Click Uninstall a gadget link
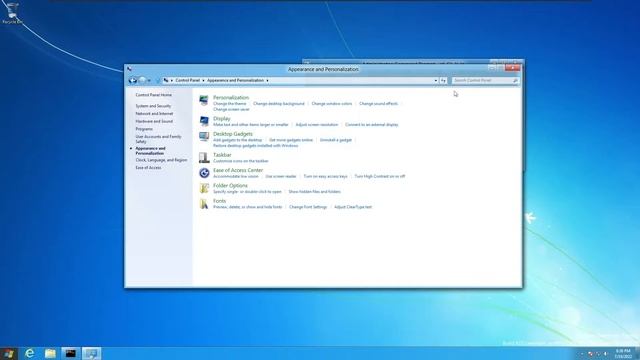640x360 pixels. [x=336, y=140]
